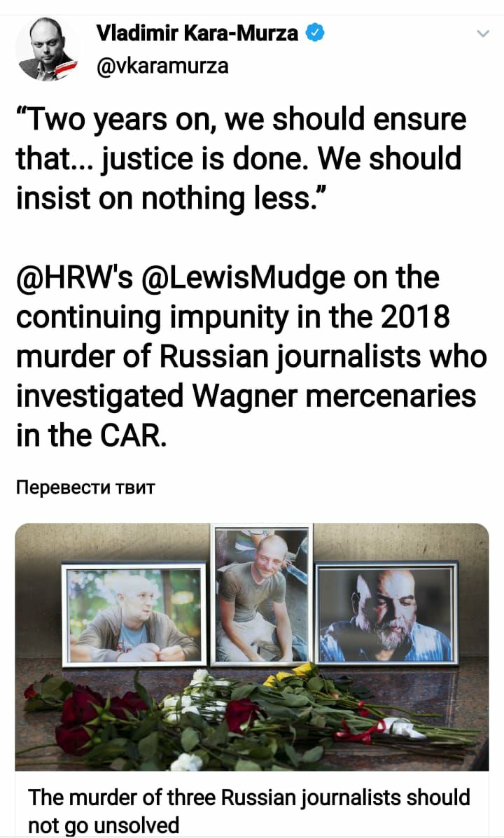Click the blue verified badge
This screenshot has width=504, height=838.
click(315, 33)
